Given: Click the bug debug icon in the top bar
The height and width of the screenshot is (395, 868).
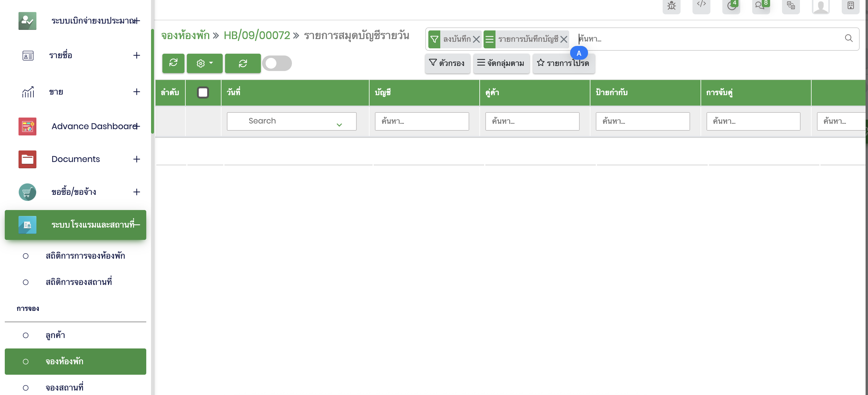Looking at the screenshot, I should pyautogui.click(x=671, y=6).
